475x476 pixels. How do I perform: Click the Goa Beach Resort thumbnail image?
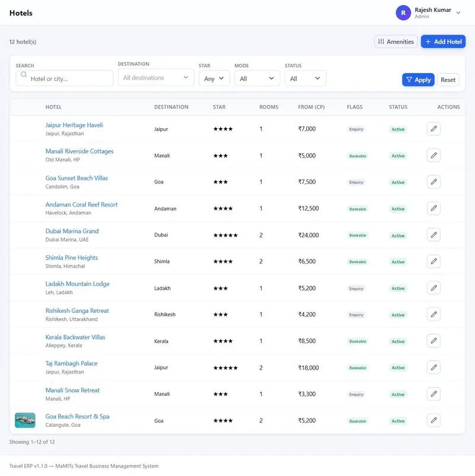point(25,420)
